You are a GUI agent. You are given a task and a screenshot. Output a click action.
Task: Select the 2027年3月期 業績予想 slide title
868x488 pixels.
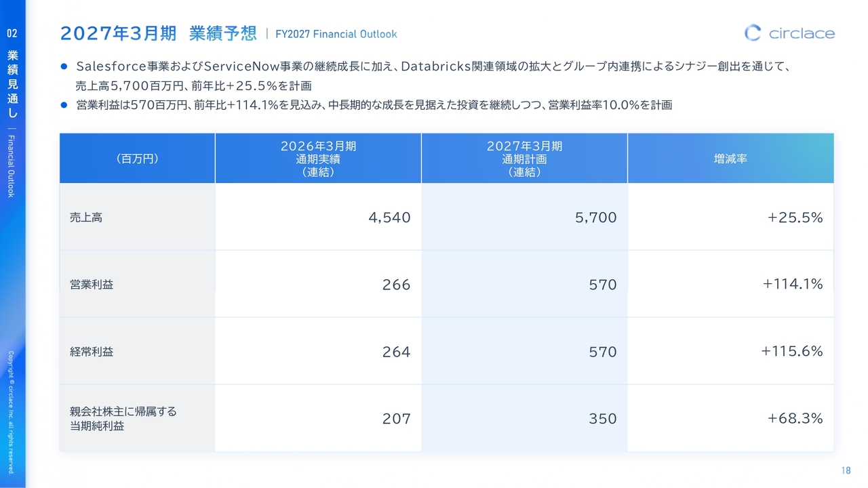coord(159,33)
